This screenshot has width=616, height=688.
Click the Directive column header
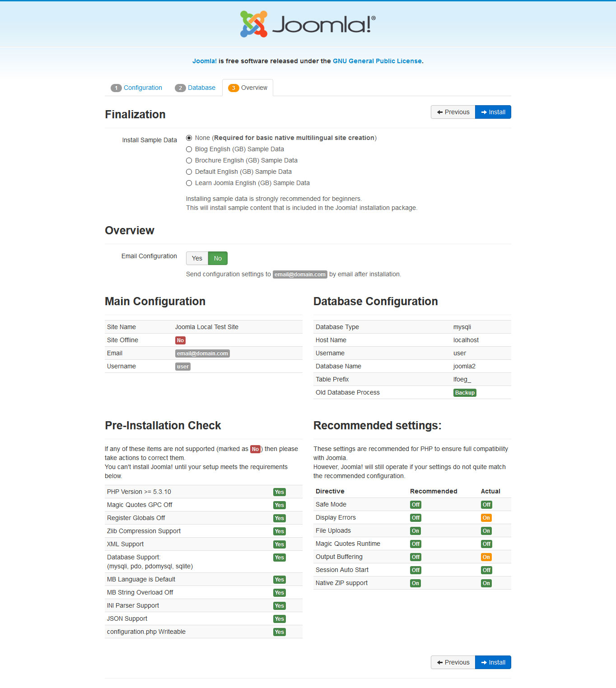330,491
